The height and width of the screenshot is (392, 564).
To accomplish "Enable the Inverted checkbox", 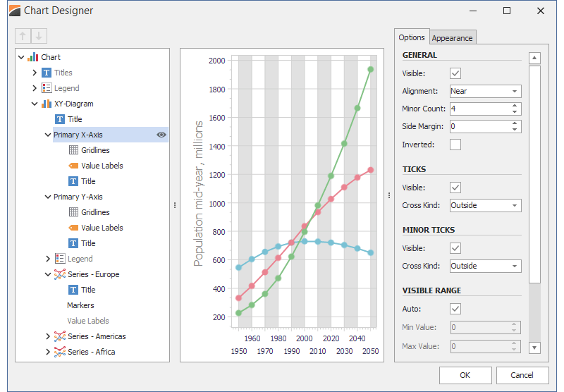I will point(455,145).
